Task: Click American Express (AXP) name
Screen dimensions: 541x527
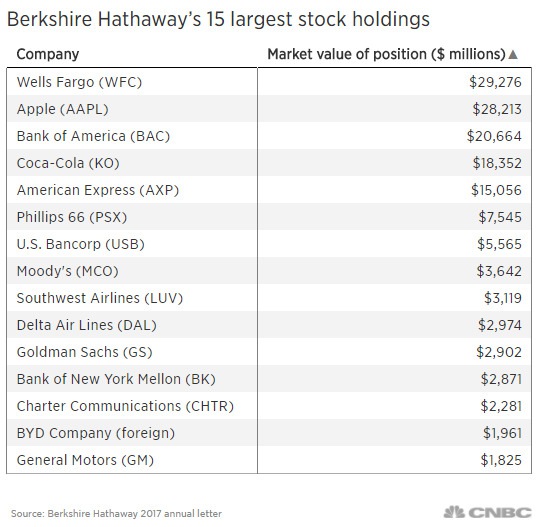Action: tap(98, 190)
